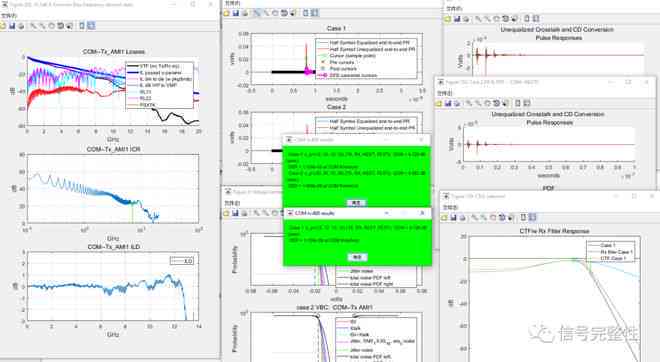The image size is (660, 362).
Task: Confirm the two-case green COM results dialog
Action: tap(356, 202)
